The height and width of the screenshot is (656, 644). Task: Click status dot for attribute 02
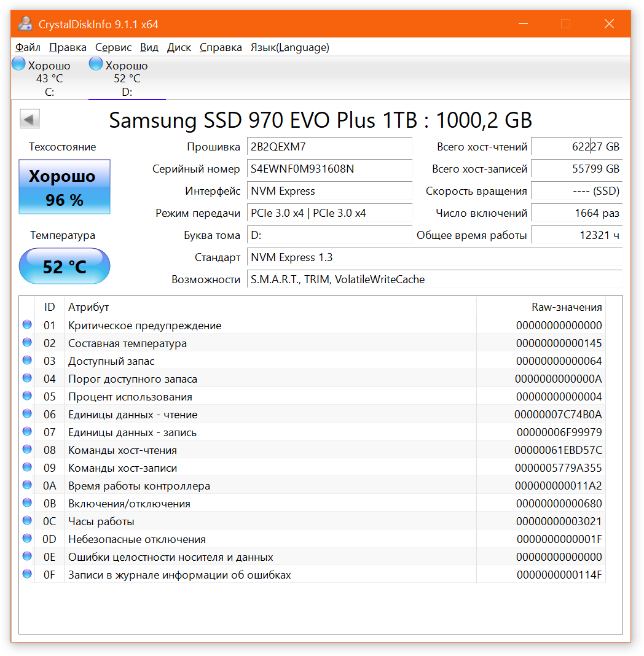click(27, 342)
